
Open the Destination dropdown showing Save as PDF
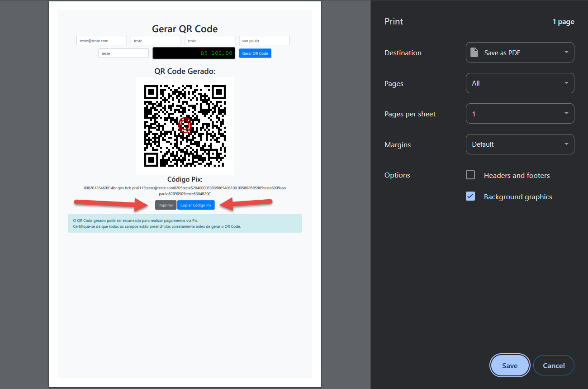[x=520, y=53]
